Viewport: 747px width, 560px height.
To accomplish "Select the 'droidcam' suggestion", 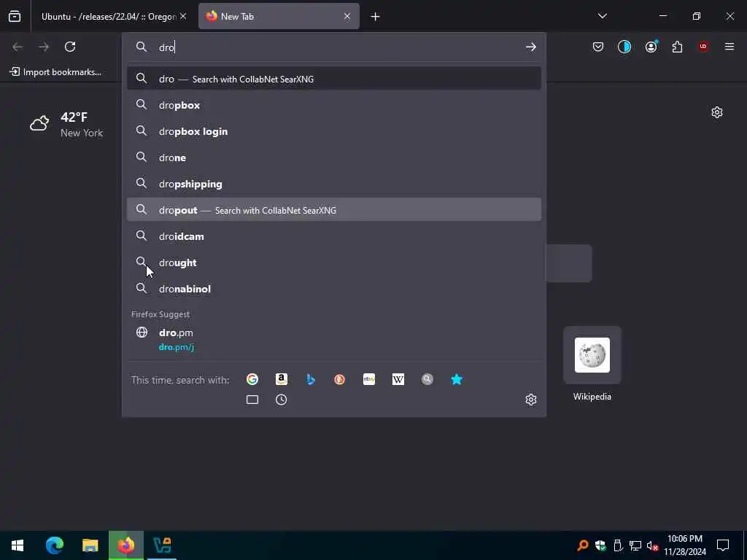I will pyautogui.click(x=334, y=236).
